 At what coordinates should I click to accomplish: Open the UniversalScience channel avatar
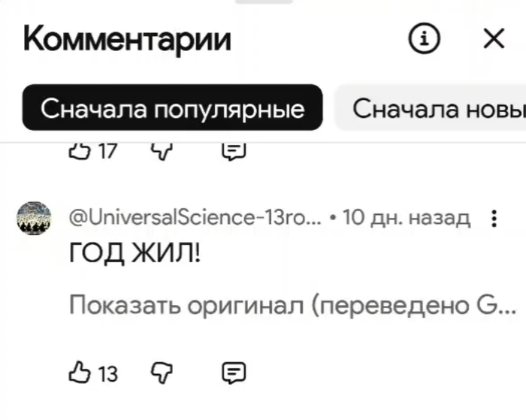tap(34, 219)
